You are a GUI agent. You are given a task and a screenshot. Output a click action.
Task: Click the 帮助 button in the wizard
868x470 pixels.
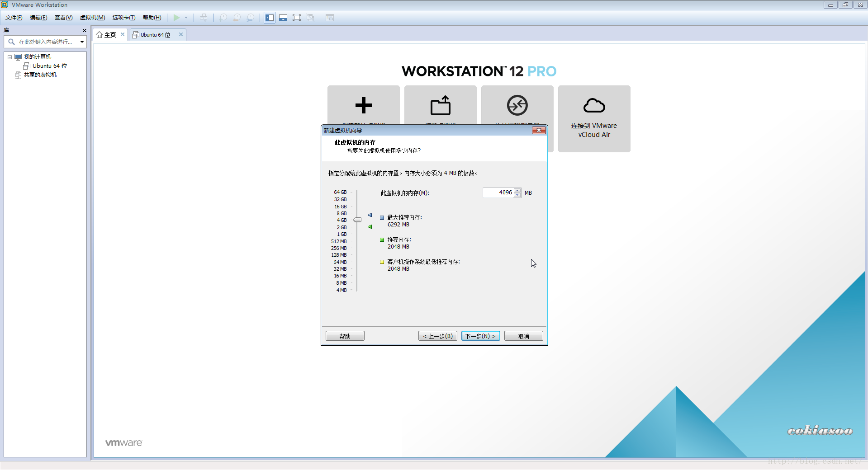[345, 336]
